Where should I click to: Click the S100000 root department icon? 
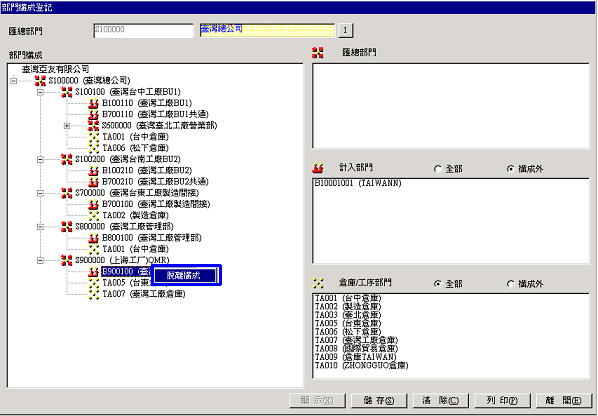point(40,81)
